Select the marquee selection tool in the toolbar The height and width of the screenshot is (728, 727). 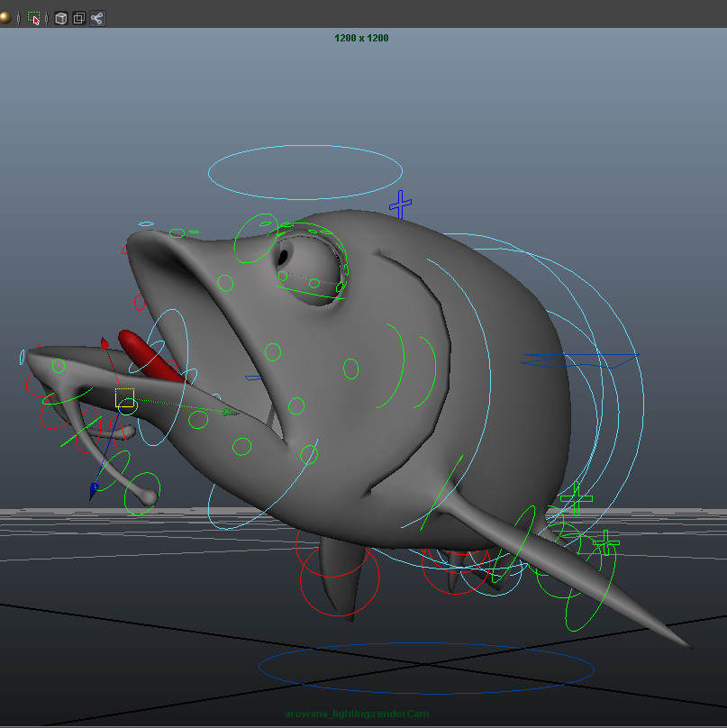pyautogui.click(x=33, y=18)
